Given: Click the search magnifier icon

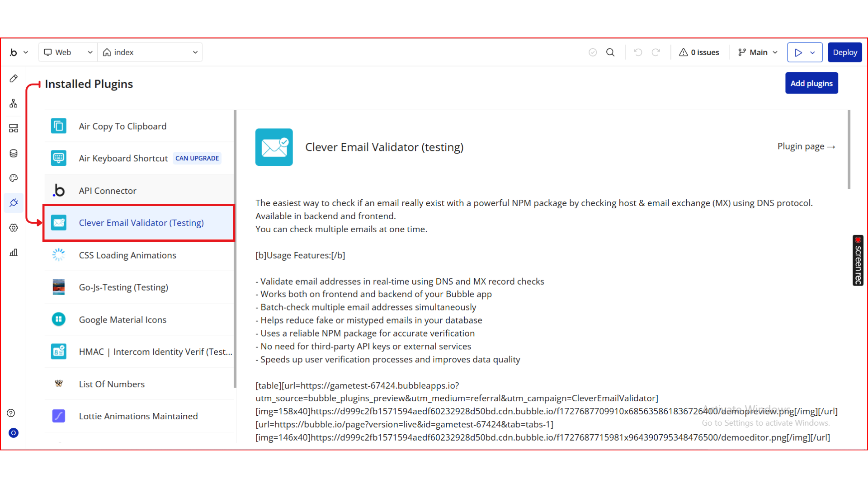Looking at the screenshot, I should [x=610, y=52].
